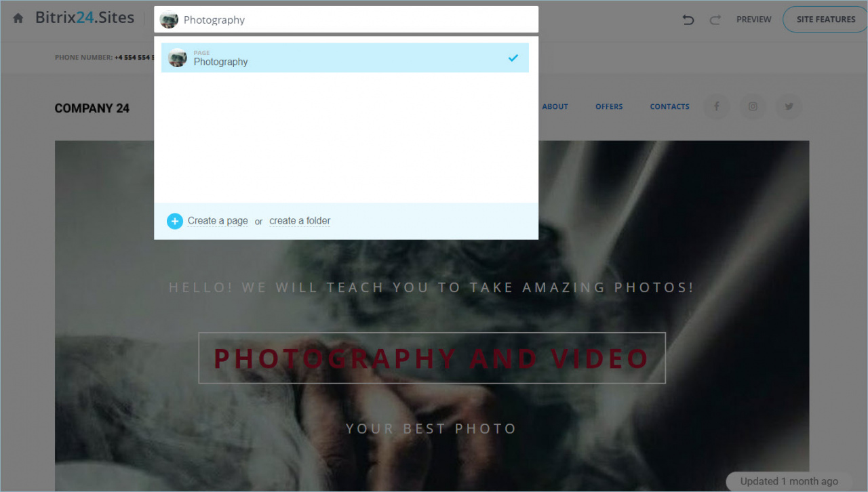The width and height of the screenshot is (868, 492).
Task: Visit the Twitter social icon
Action: [x=789, y=106]
